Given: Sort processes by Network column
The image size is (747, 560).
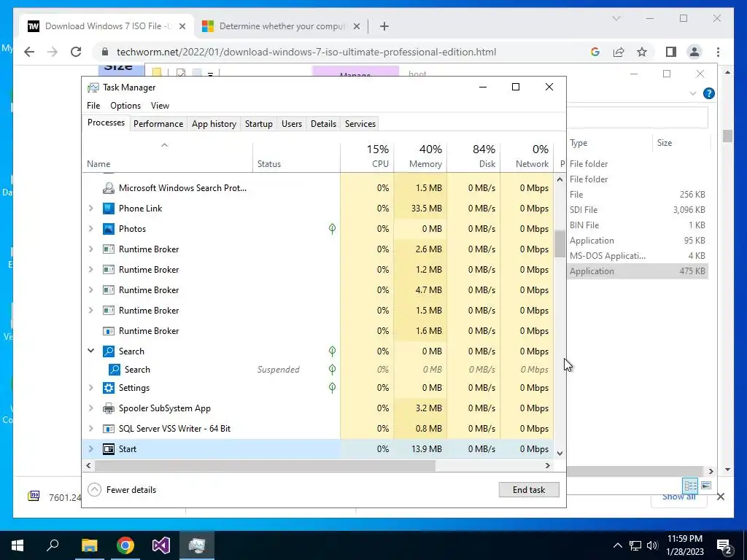Looking at the screenshot, I should tap(527, 156).
